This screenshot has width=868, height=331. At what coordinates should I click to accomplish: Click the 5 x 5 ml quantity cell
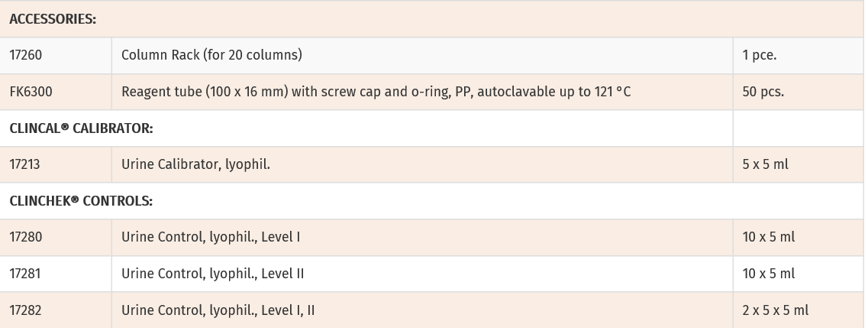click(x=765, y=164)
